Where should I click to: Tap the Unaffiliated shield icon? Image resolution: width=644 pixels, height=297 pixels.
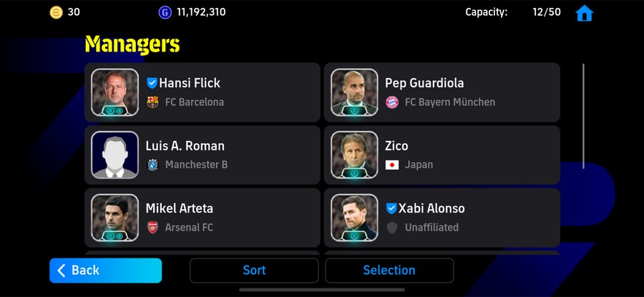[x=392, y=228]
